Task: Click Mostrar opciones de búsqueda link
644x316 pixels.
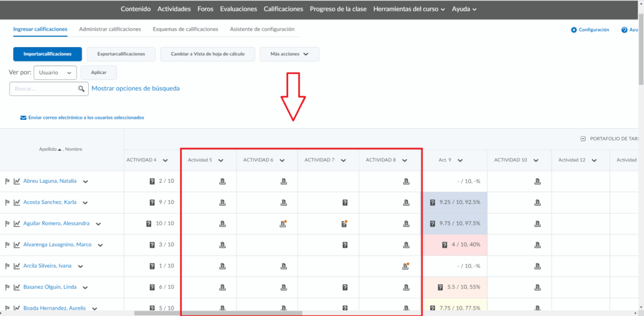Action: click(x=135, y=89)
